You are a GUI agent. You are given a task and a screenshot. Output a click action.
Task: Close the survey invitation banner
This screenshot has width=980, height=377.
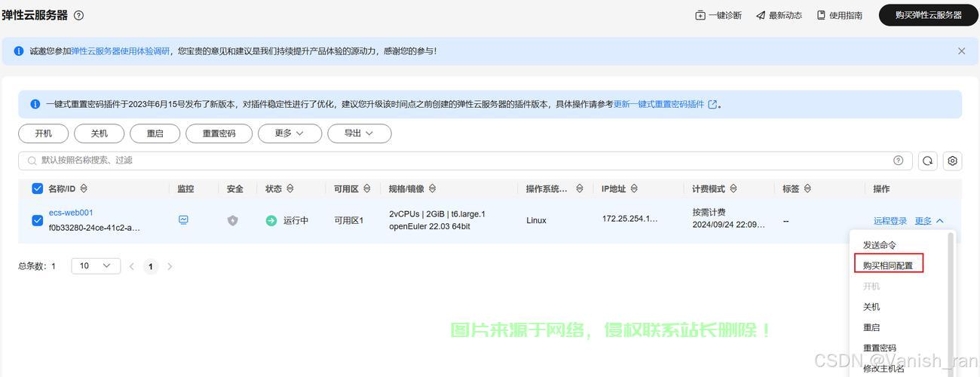point(961,51)
